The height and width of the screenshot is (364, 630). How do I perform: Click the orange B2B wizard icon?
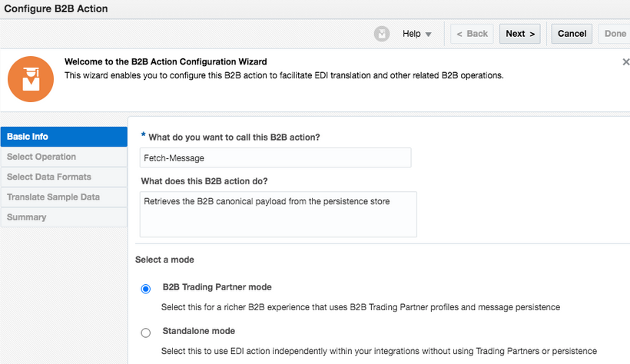31,79
